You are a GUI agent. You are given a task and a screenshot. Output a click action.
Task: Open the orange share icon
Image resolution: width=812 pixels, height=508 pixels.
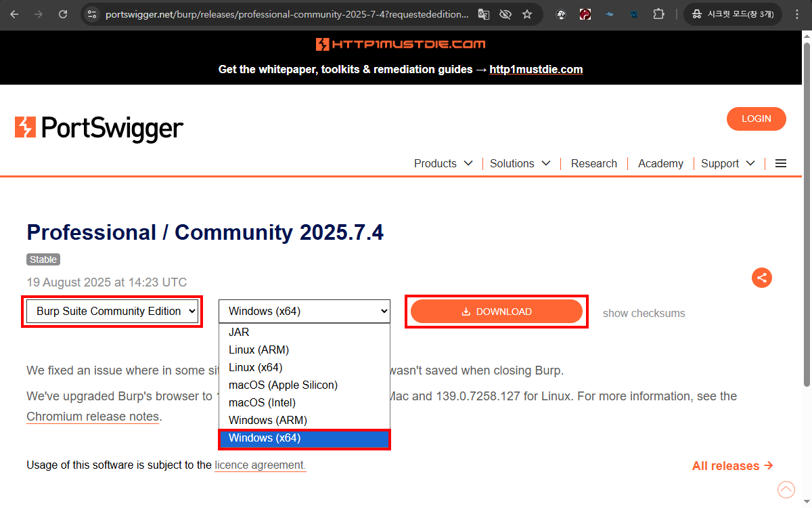[x=762, y=278]
